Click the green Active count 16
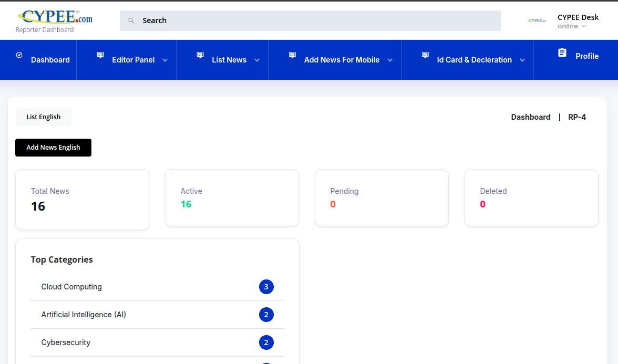Viewport: 618px width, 364px height. [186, 204]
